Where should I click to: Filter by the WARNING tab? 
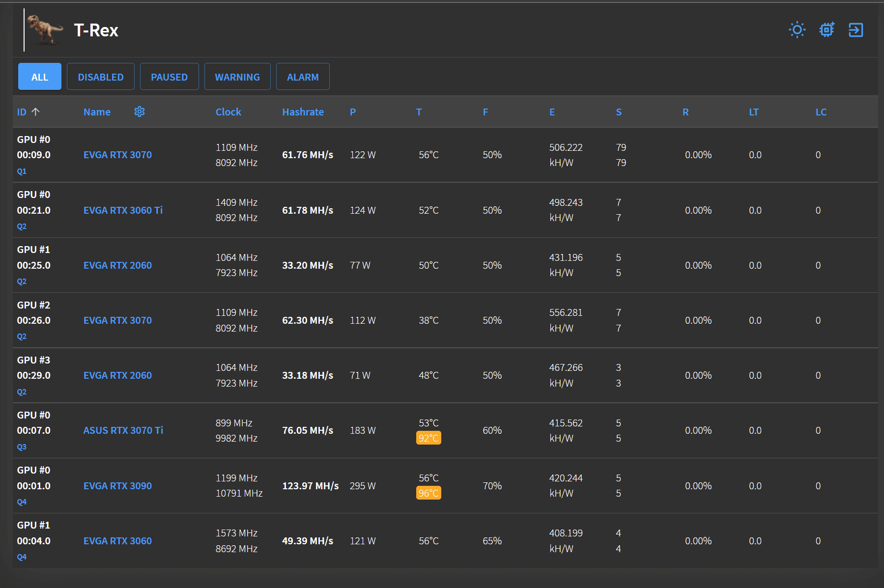click(237, 77)
